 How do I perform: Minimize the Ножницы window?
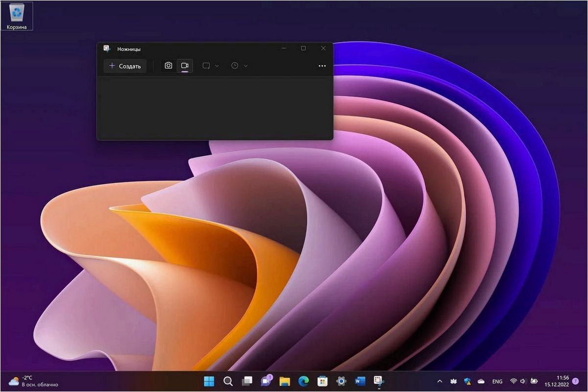pyautogui.click(x=284, y=48)
